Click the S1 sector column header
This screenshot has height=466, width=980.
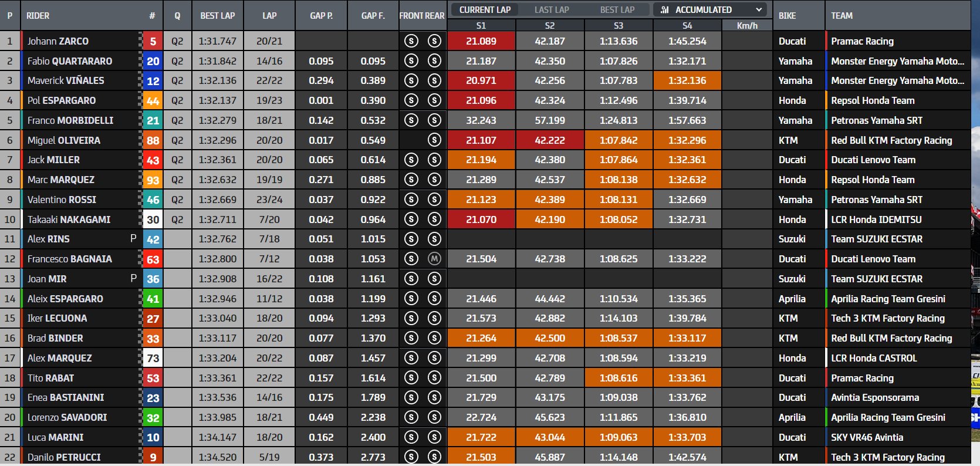coord(481,25)
